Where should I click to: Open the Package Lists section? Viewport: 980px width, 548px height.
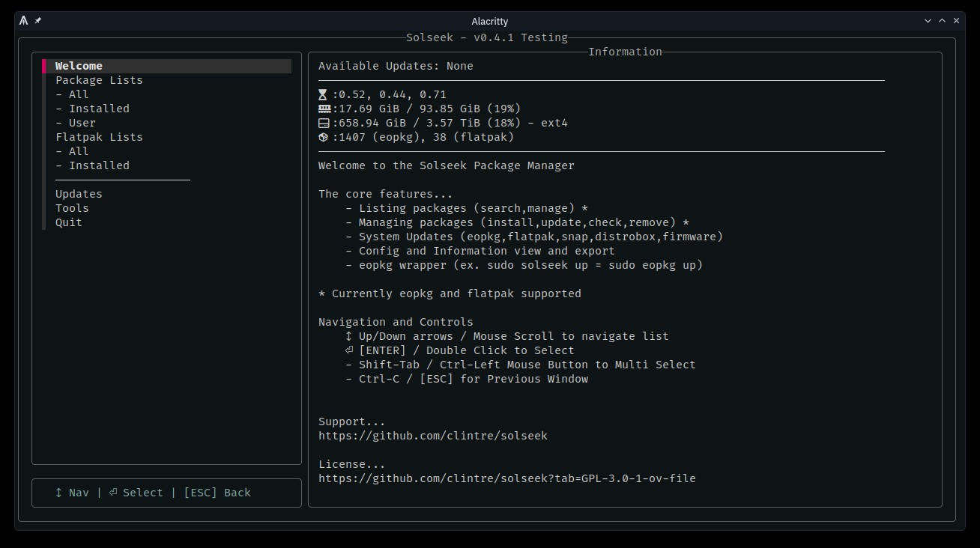coord(99,80)
